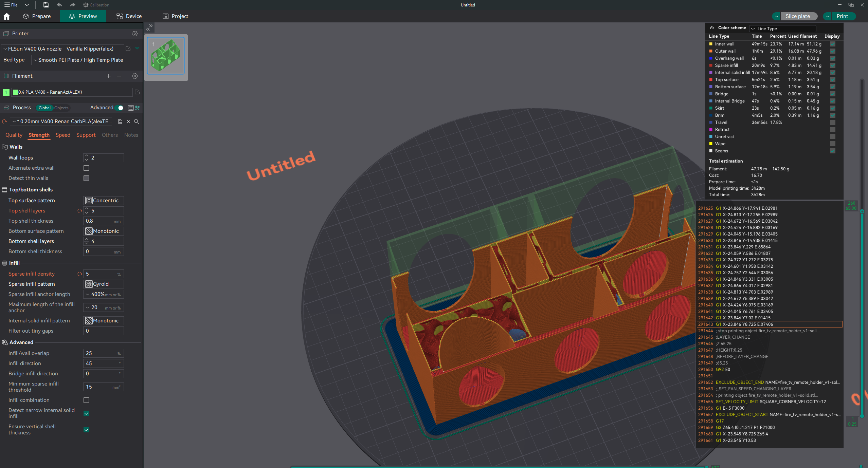Show Travel lines in display column
The image size is (868, 468).
tap(833, 122)
